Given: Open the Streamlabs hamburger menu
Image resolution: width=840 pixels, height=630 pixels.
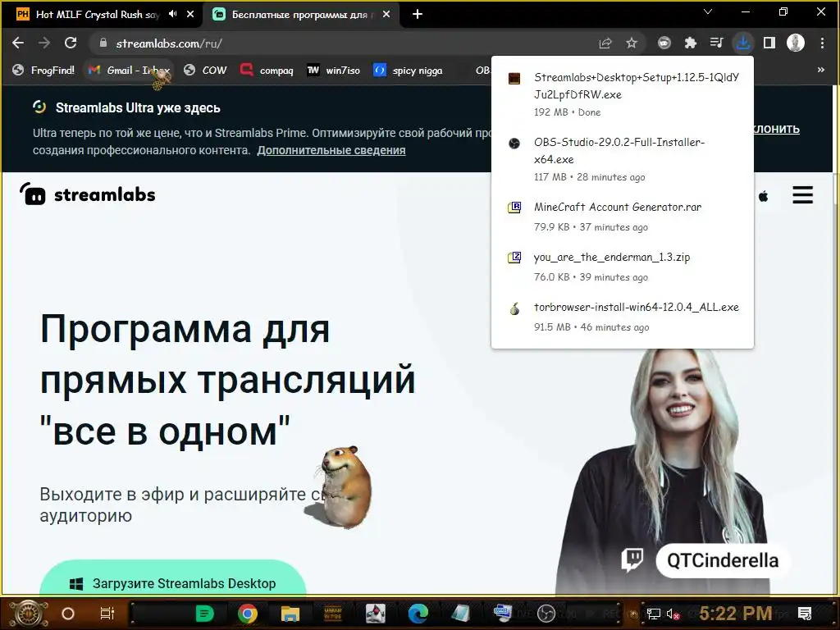Looking at the screenshot, I should (802, 195).
